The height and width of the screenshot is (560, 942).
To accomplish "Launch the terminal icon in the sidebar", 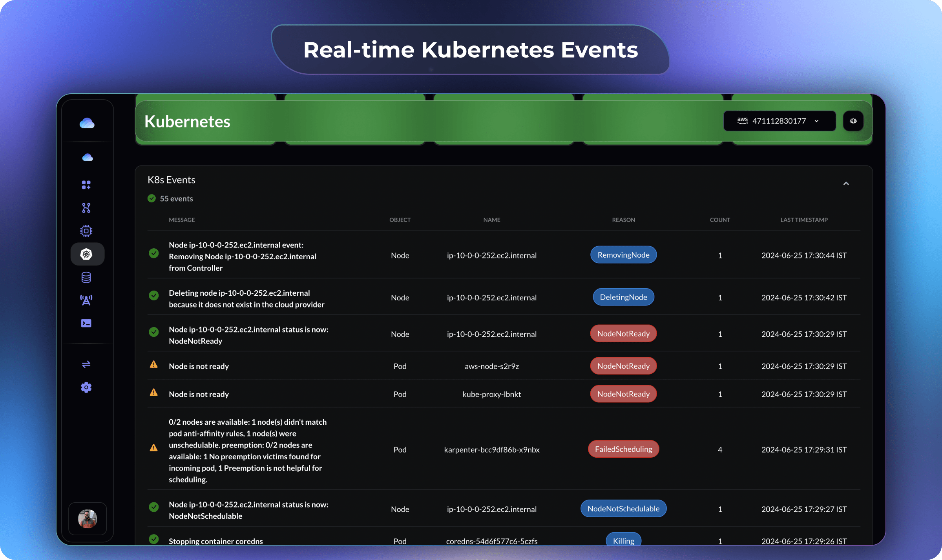I will click(86, 323).
